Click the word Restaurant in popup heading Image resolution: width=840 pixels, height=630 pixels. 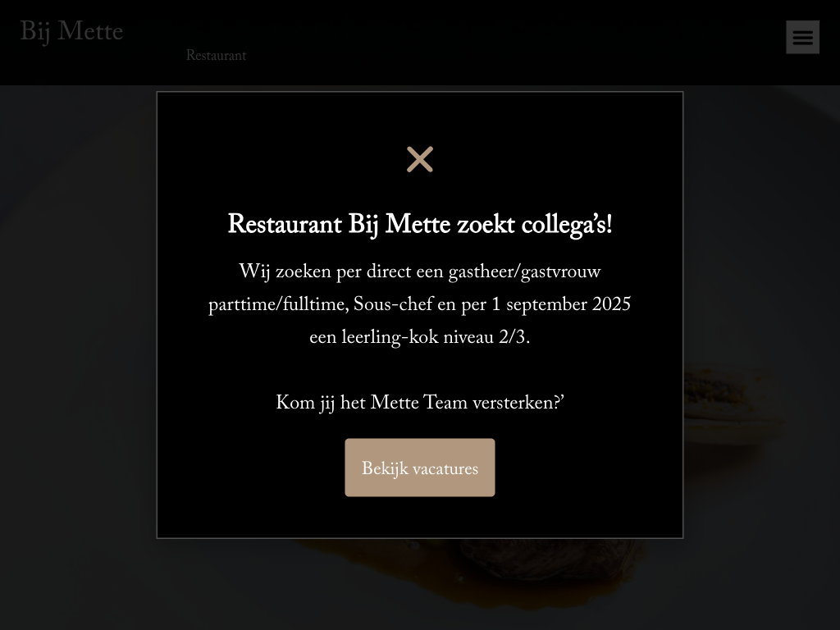pyautogui.click(x=284, y=225)
